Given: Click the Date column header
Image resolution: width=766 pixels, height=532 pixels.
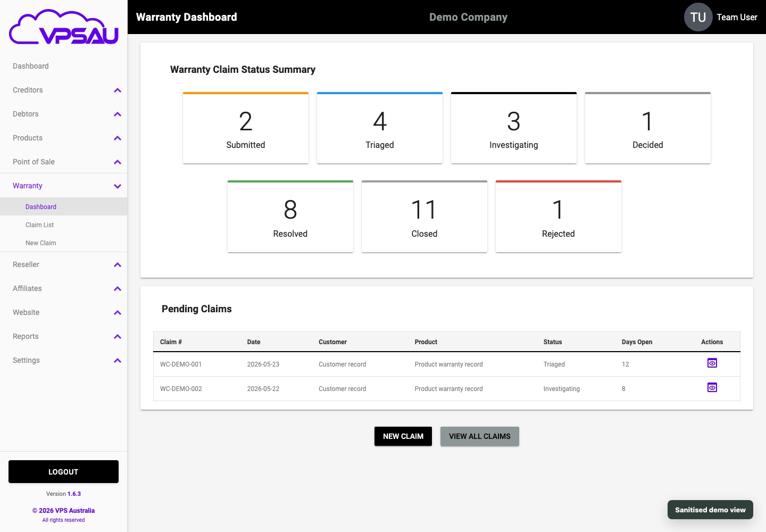Looking at the screenshot, I should (254, 342).
